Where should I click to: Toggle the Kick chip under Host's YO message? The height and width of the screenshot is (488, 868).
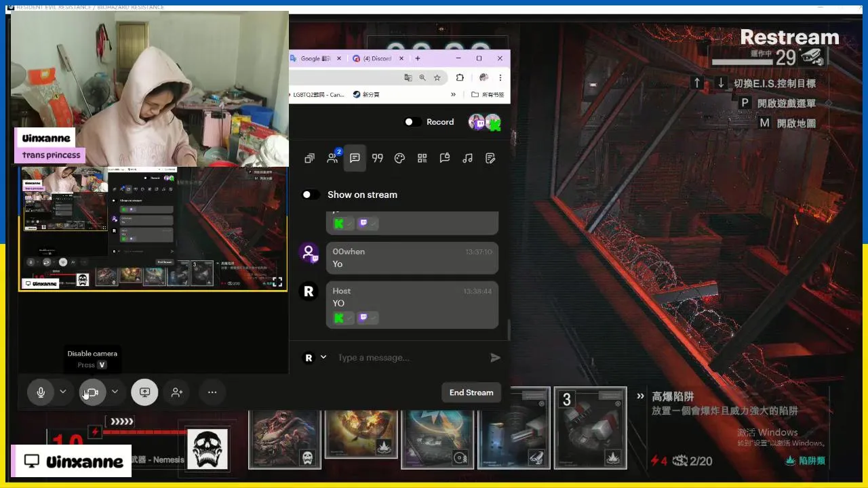[343, 317]
